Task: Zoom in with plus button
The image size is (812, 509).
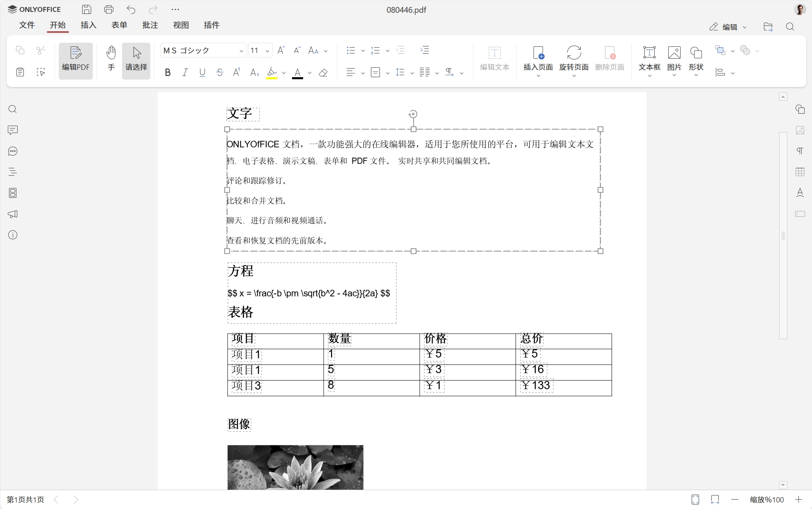Action: (x=798, y=500)
